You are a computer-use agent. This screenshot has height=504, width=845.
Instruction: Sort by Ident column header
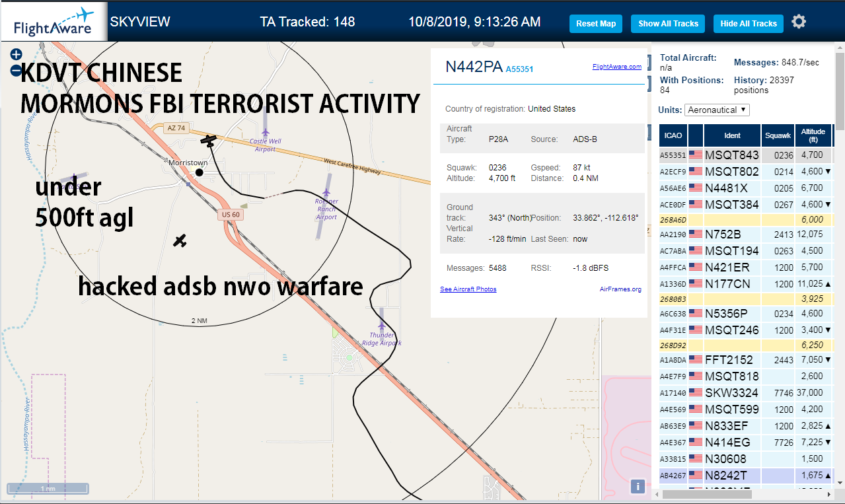(x=732, y=135)
